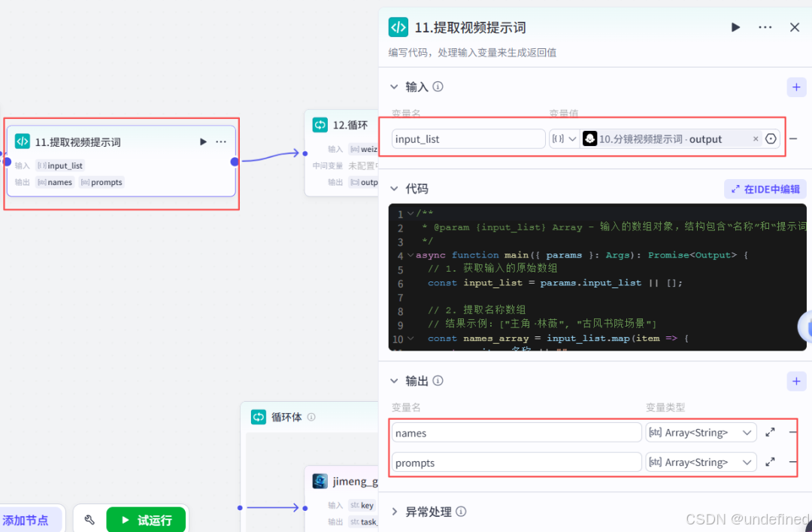Click inside the prompts variable name field
Image resolution: width=812 pixels, height=532 pixels.
(x=516, y=462)
